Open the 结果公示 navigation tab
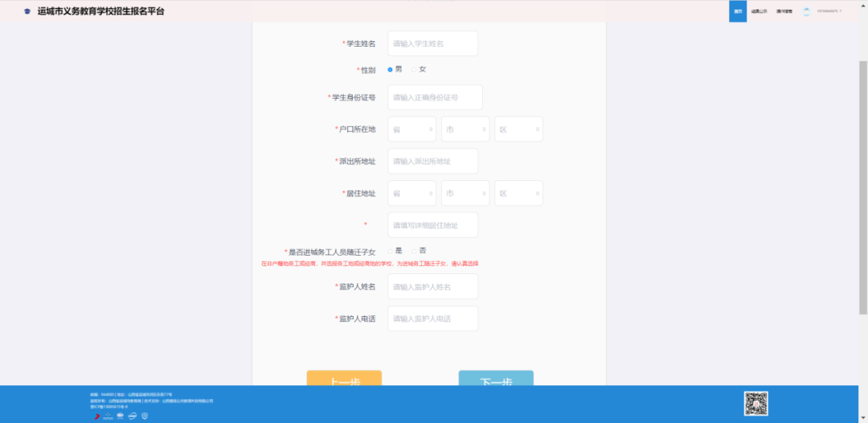The image size is (868, 423). [x=759, y=11]
